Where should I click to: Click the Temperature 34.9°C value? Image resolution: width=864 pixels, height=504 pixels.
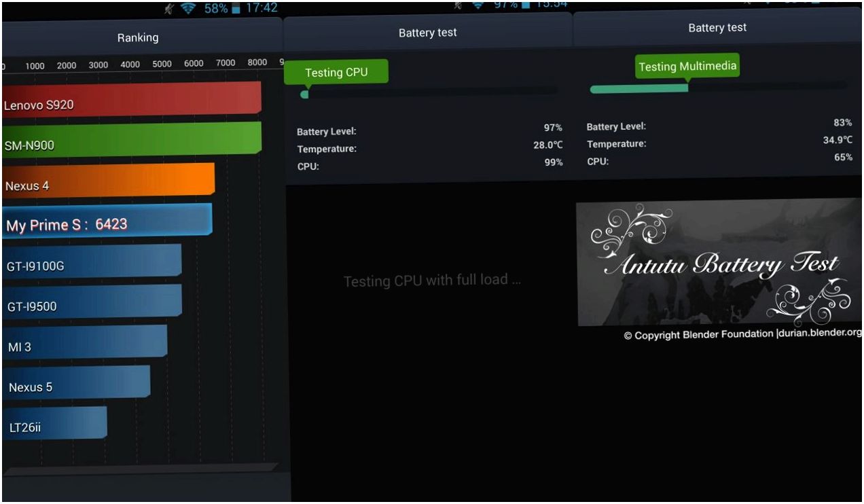pos(838,140)
